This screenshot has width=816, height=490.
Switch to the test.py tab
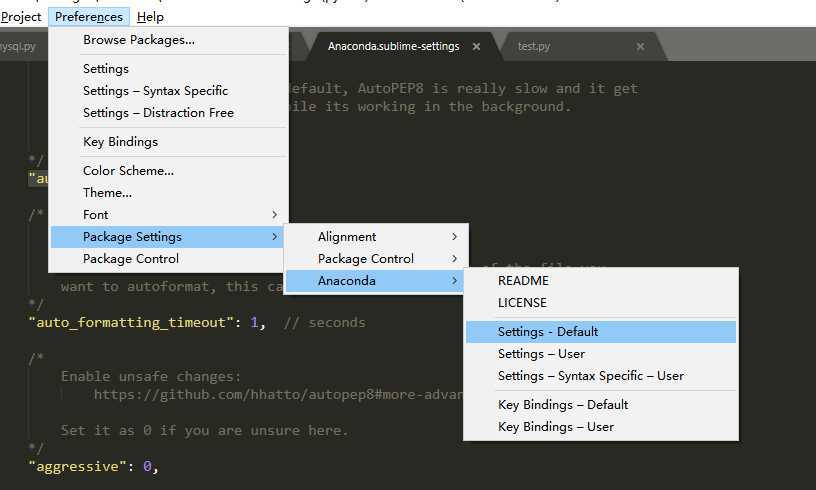pos(534,46)
